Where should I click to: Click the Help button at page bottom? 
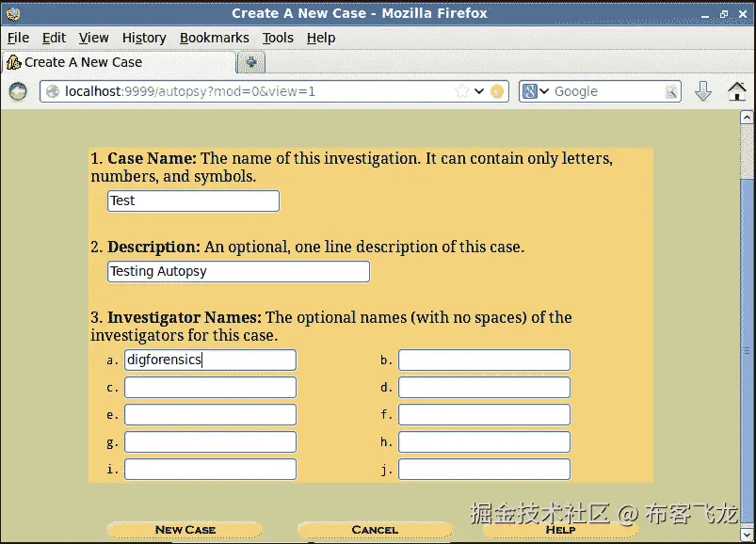[560, 530]
